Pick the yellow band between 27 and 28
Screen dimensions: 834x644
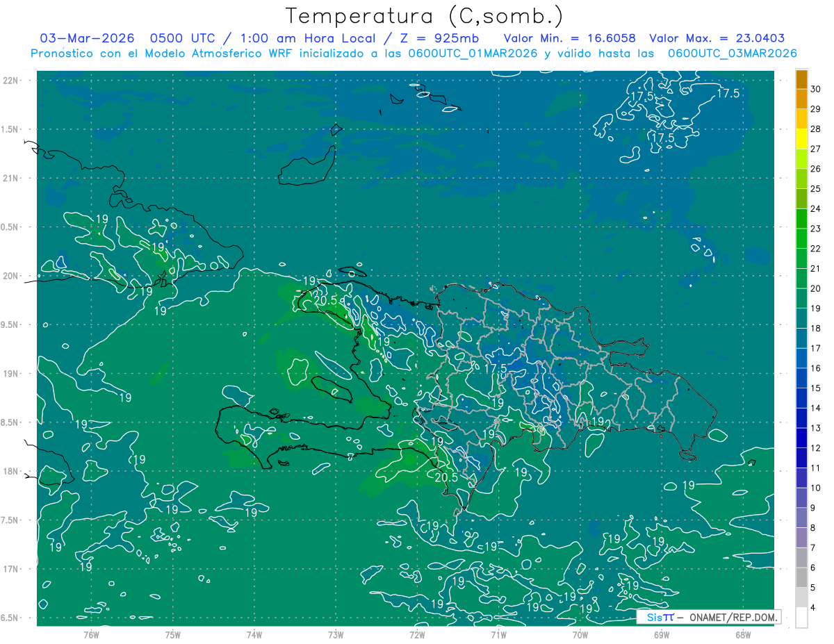click(801, 139)
